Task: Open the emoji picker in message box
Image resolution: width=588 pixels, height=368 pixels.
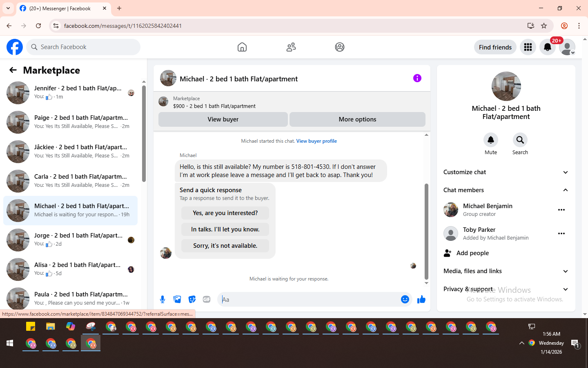Action: click(405, 299)
